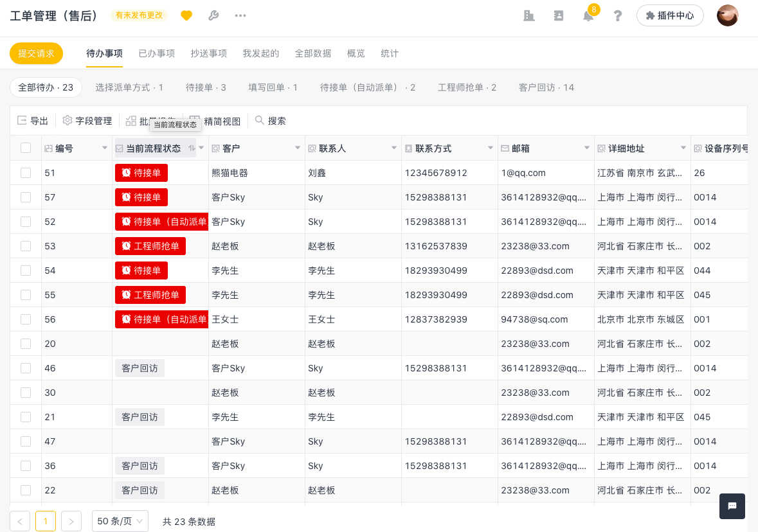Viewport: 758px width, 532px height.
Task: Filter by 客户回访 · 14
Action: pos(546,87)
